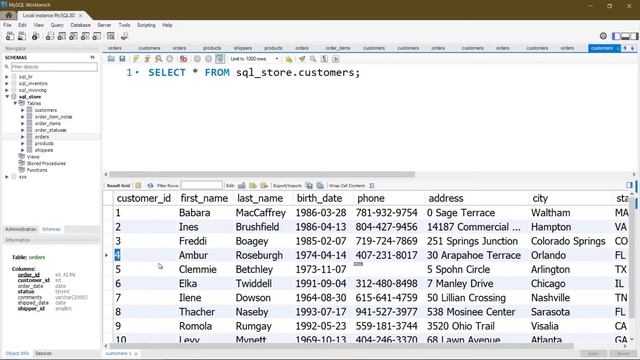Expand the sys schema
Viewport: 640px width, 360px height.
(x=7, y=177)
